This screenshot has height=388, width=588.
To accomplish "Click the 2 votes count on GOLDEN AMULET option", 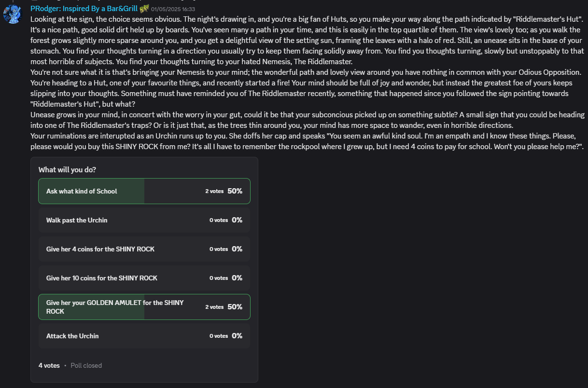I will coord(214,307).
